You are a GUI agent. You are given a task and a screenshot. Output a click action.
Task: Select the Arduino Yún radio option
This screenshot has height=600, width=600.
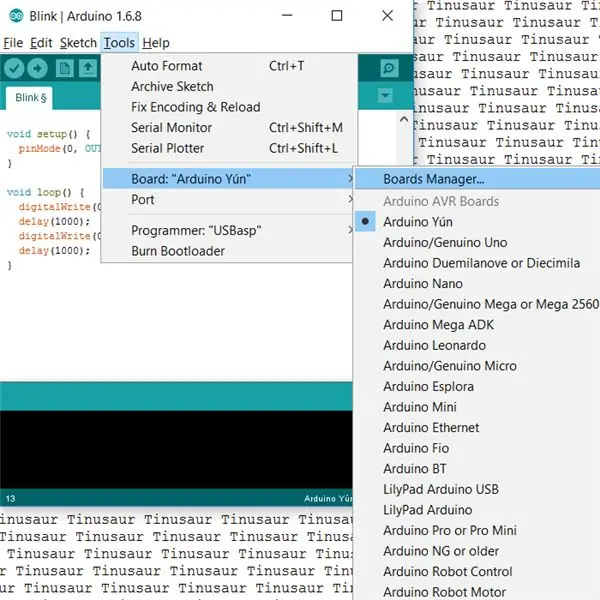tap(478, 222)
